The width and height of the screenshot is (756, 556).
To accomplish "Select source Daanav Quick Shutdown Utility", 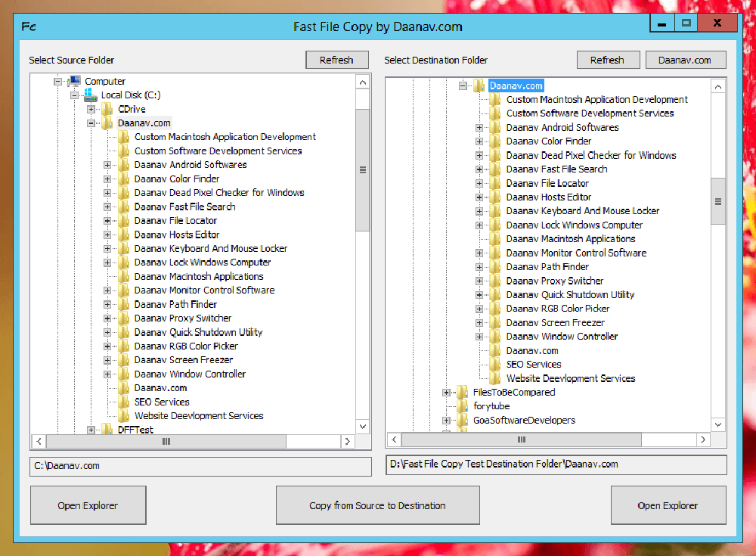I will (x=198, y=332).
